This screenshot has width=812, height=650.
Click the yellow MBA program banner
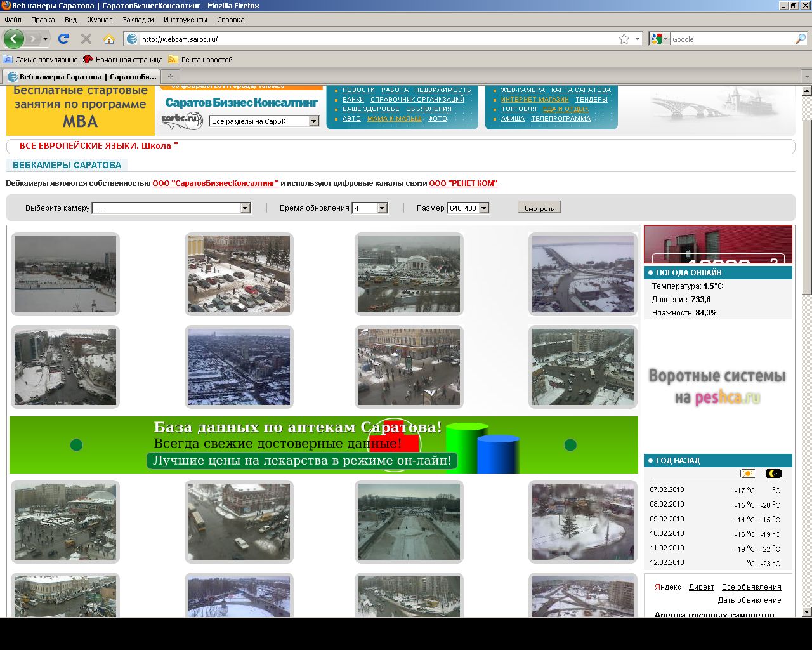click(x=81, y=110)
